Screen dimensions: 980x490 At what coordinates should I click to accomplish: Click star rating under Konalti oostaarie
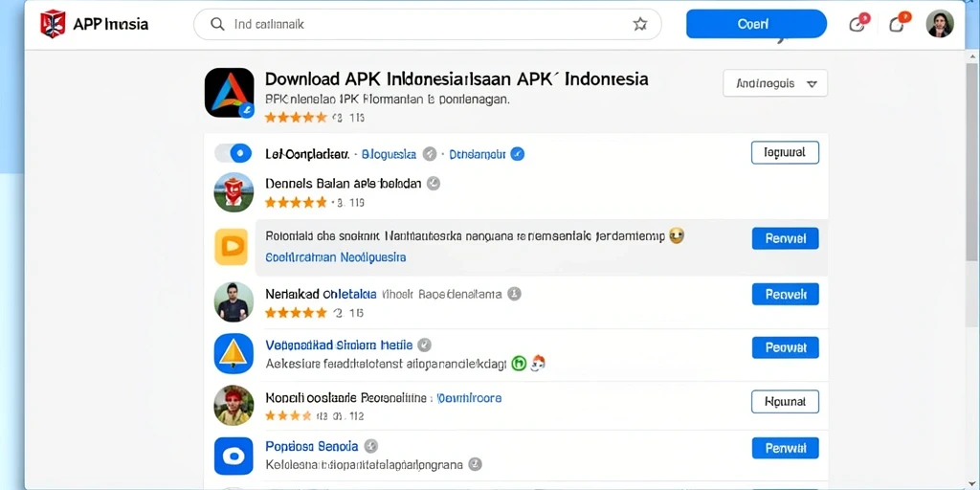click(288, 415)
